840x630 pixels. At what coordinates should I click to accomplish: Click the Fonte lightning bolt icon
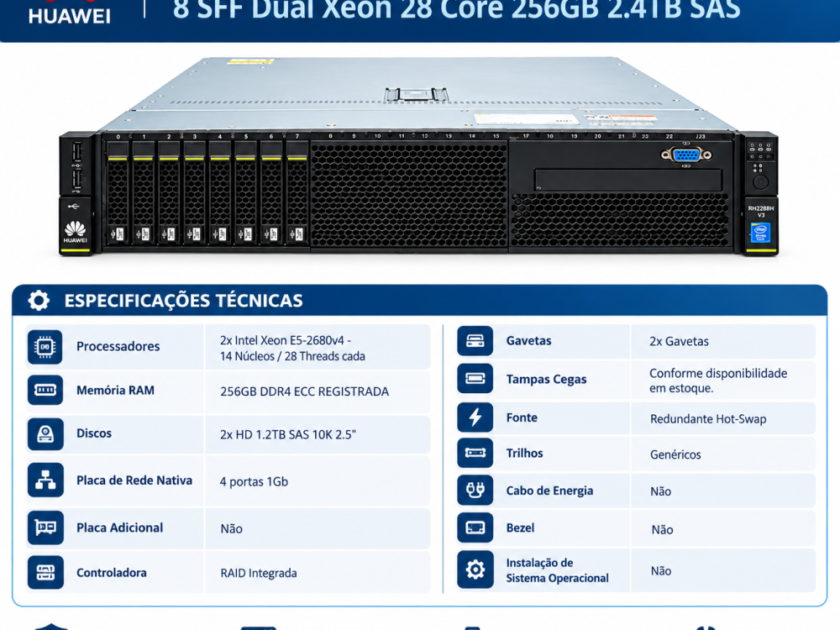pos(475,417)
